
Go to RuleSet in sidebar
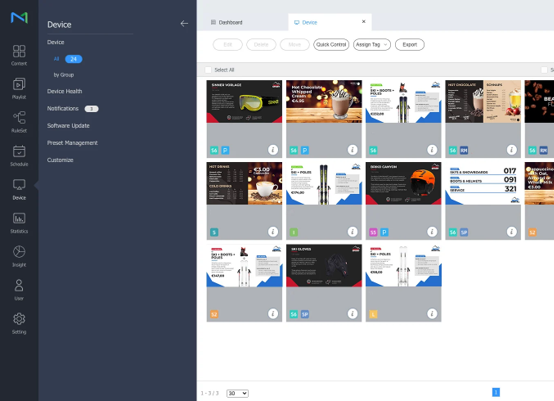click(19, 122)
